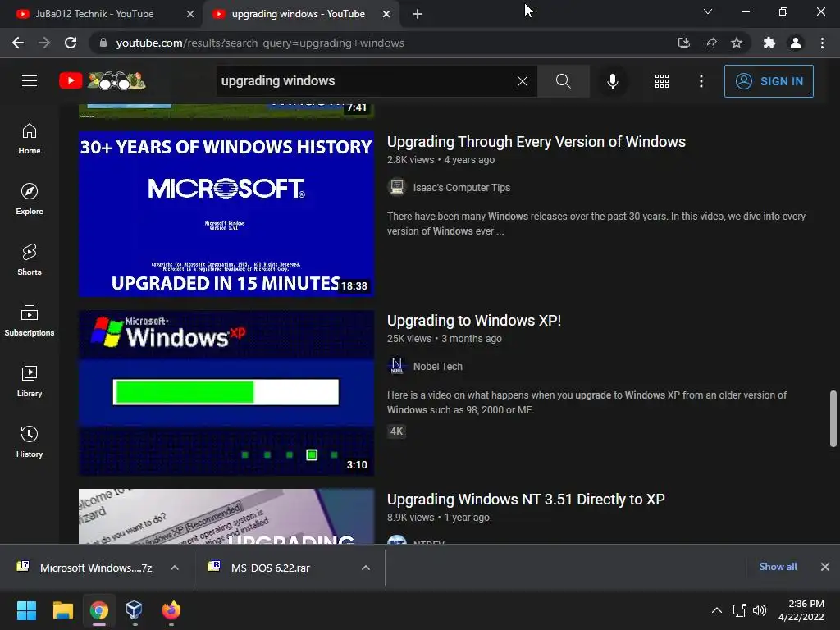Viewport: 840px width, 630px height.
Task: Click the magnifier search button
Action: (563, 81)
